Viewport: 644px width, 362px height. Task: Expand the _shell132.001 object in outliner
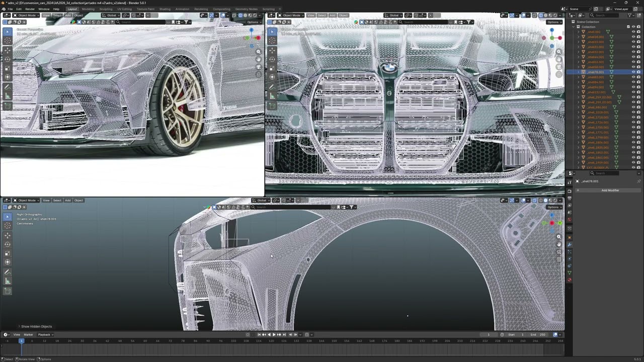tap(579, 93)
